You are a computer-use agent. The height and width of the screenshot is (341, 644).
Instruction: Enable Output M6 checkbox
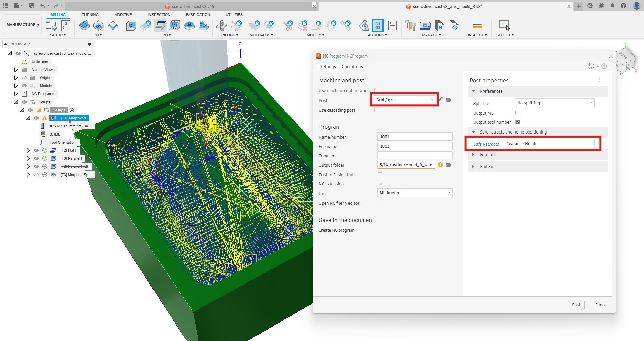click(x=518, y=113)
